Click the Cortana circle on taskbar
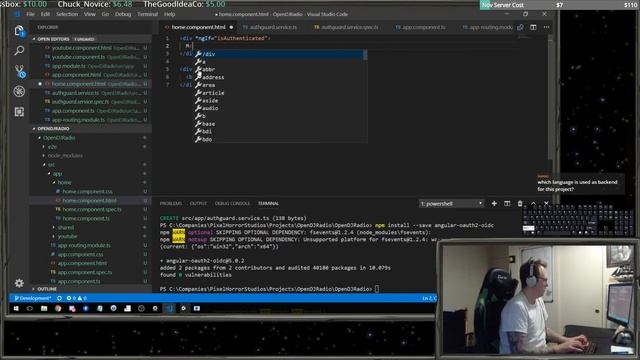 30,309
